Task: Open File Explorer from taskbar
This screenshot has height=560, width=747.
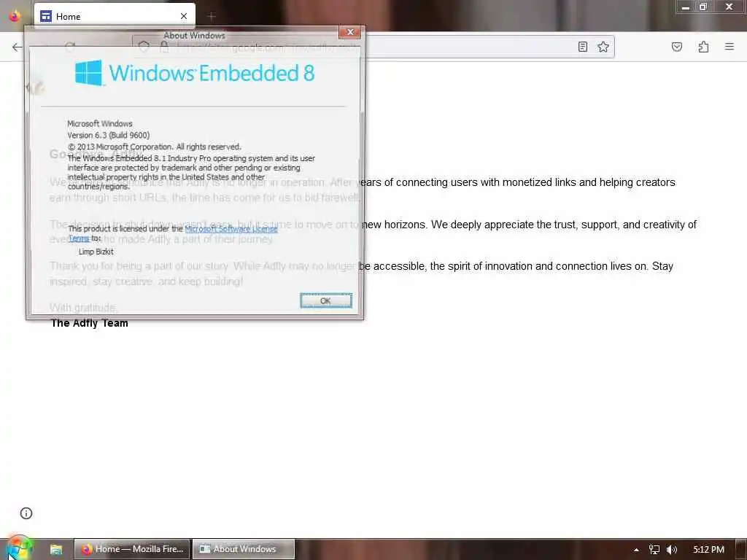Action: click(56, 549)
